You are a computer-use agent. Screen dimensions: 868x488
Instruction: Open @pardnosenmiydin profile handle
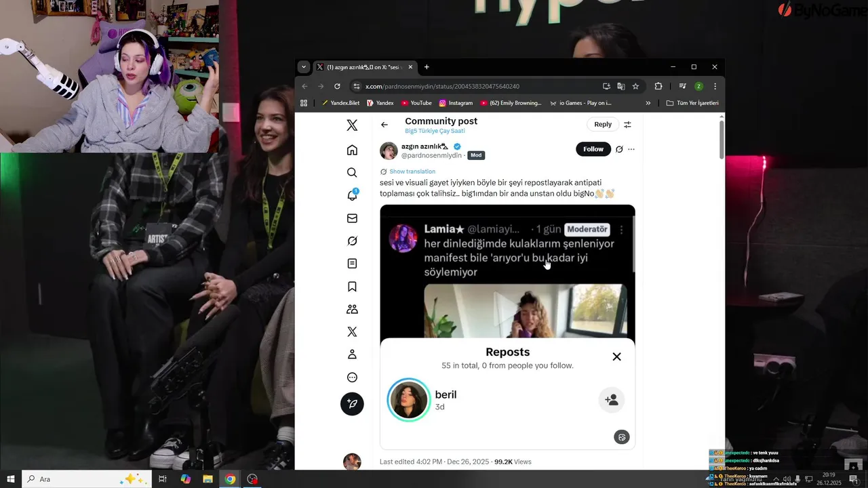(x=431, y=155)
